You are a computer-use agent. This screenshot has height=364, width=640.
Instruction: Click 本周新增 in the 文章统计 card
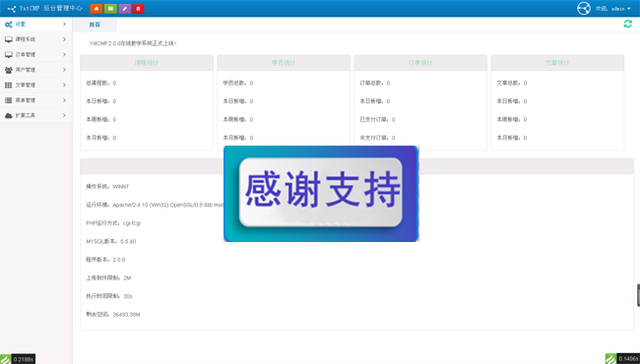pos(512,120)
